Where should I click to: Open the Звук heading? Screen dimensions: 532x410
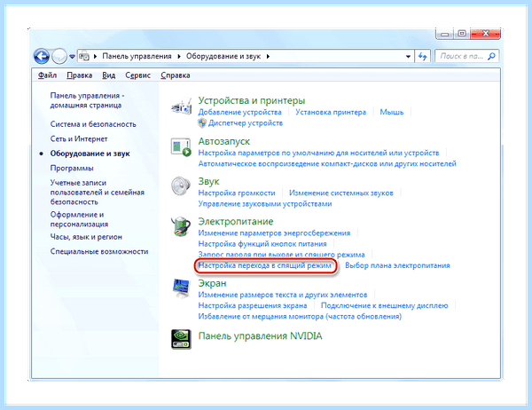pos(208,181)
